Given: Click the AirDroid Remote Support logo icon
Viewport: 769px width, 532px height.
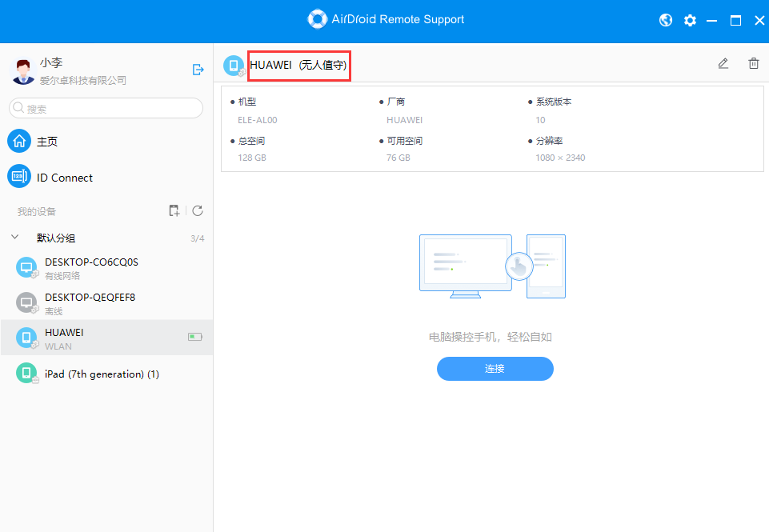Looking at the screenshot, I should click(317, 19).
